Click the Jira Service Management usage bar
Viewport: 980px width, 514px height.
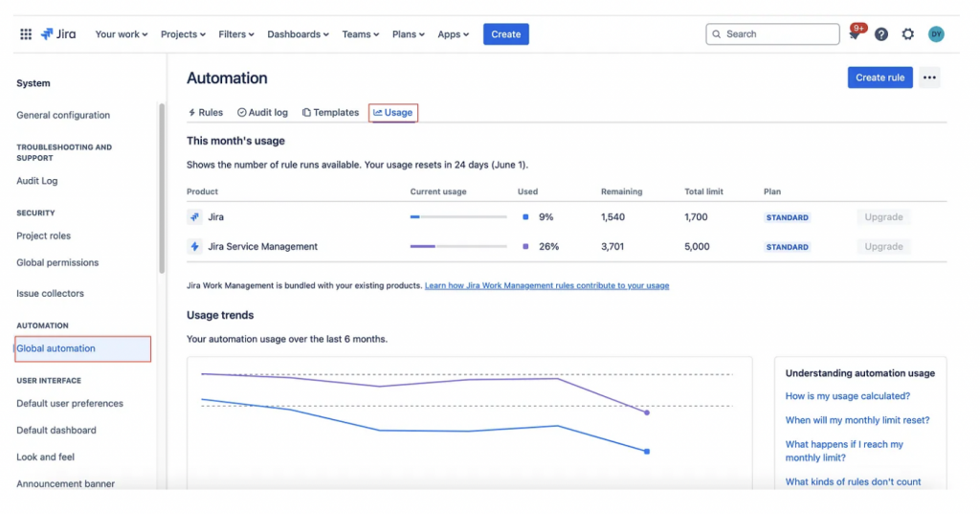pyautogui.click(x=458, y=246)
